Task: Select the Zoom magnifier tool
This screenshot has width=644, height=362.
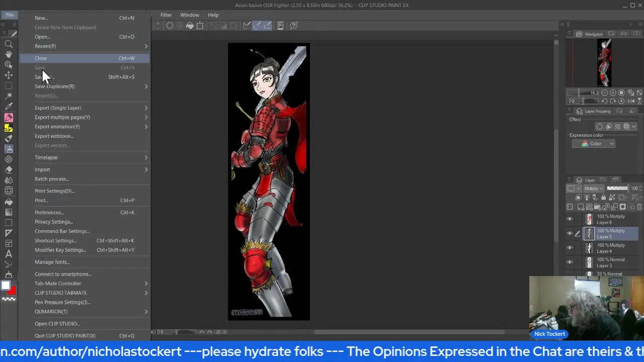Action: click(x=9, y=44)
